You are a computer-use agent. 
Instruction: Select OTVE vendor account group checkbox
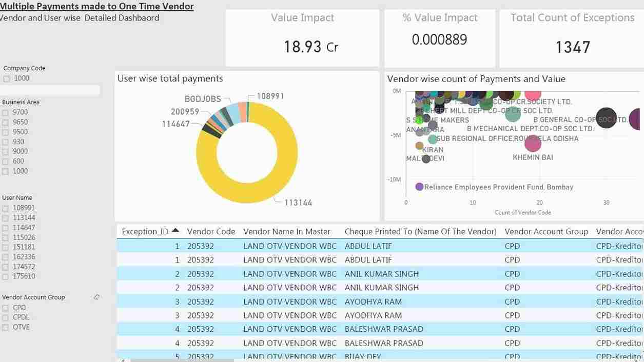coord(5,328)
